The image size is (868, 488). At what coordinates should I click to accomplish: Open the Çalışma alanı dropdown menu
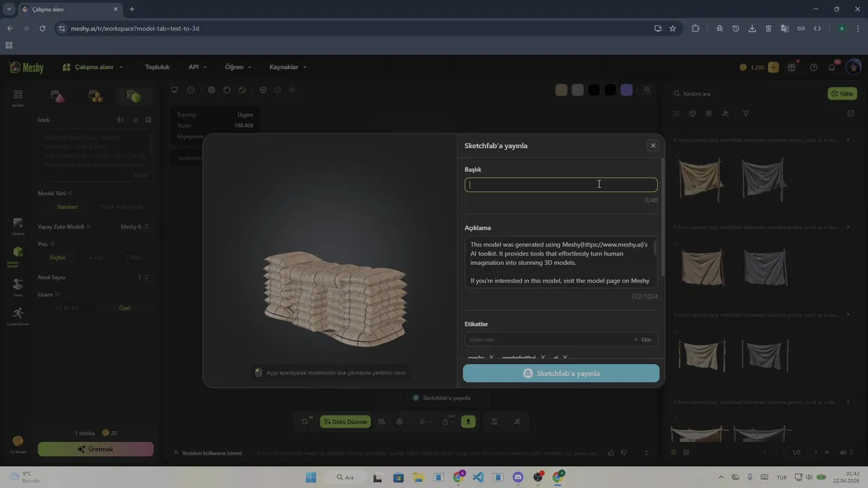coord(93,67)
